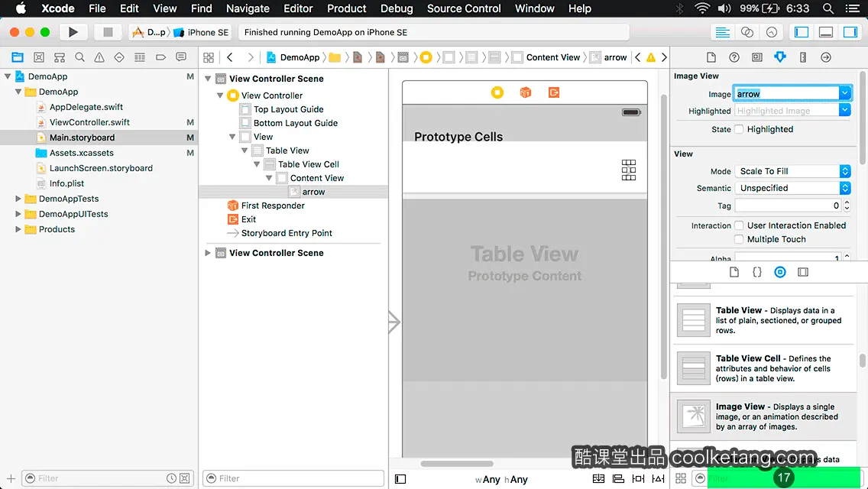Show the Quick Help inspector
Screen dimensions: 868x489
[x=734, y=57]
